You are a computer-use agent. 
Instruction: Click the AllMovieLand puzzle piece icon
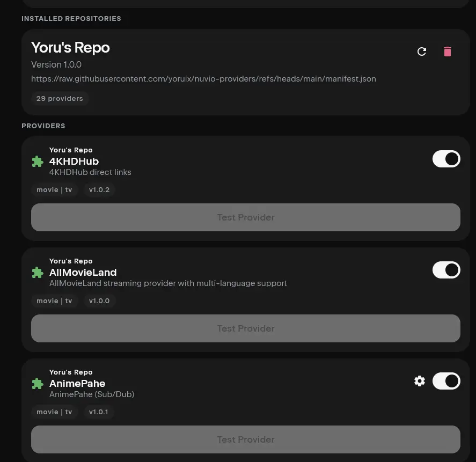38,272
